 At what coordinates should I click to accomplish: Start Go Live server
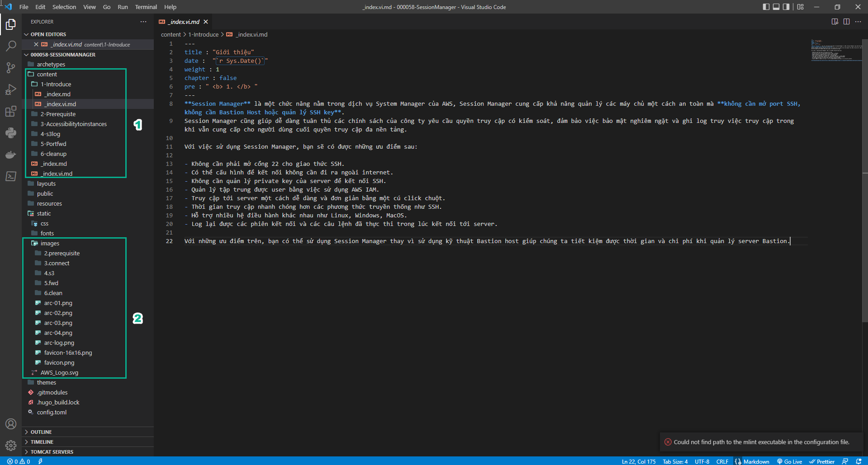[x=789, y=461]
